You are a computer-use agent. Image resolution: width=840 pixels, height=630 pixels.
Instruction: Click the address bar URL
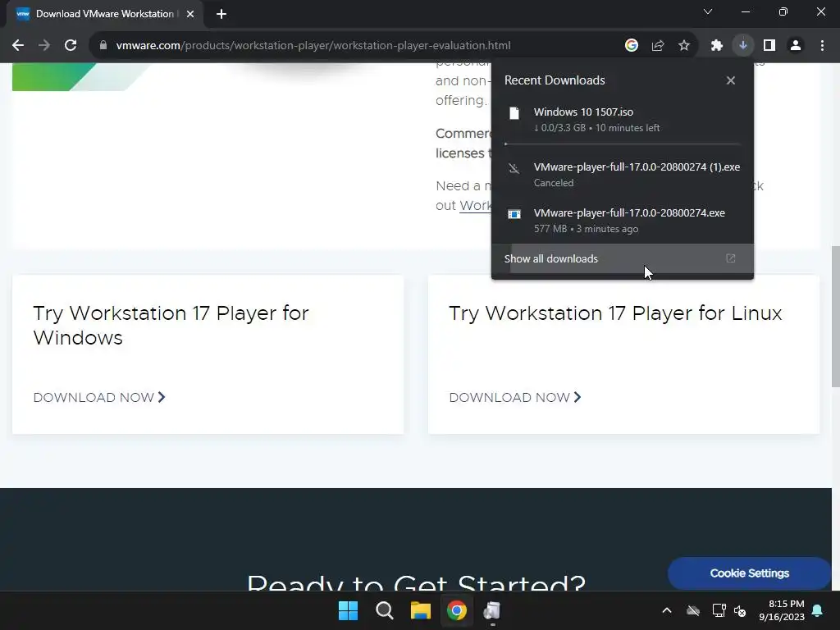click(313, 46)
